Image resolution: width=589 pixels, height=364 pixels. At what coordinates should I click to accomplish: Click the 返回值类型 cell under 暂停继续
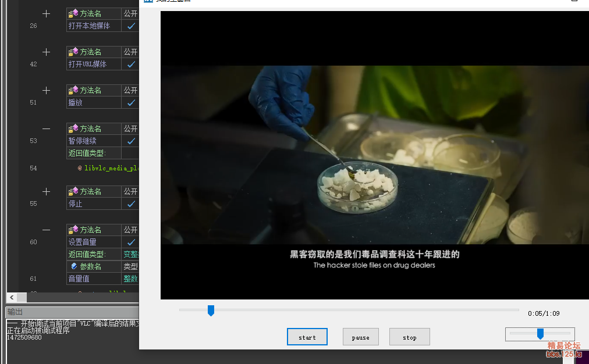(x=94, y=153)
